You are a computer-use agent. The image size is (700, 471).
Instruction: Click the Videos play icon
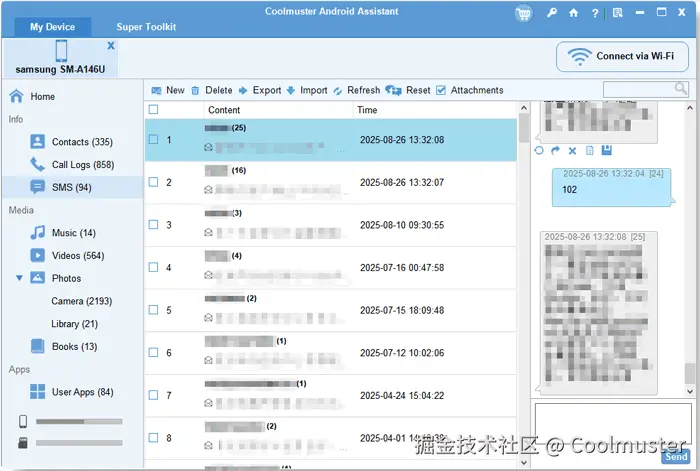tap(38, 255)
